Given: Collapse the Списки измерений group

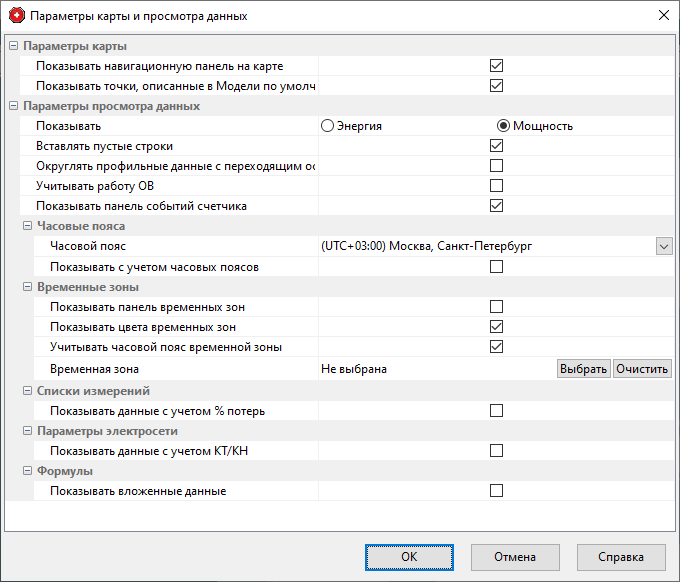Looking at the screenshot, I should 27,391.
